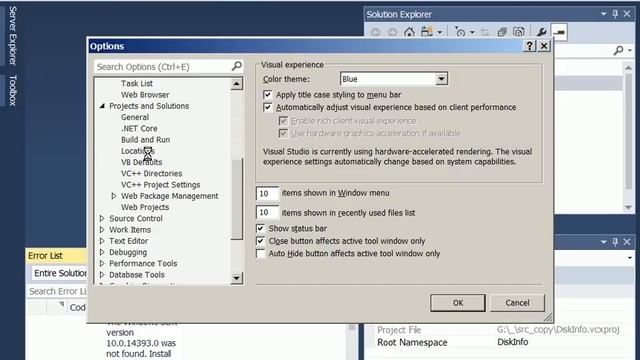Select .NET Core options page
The height and width of the screenshot is (360, 640).
click(139, 128)
